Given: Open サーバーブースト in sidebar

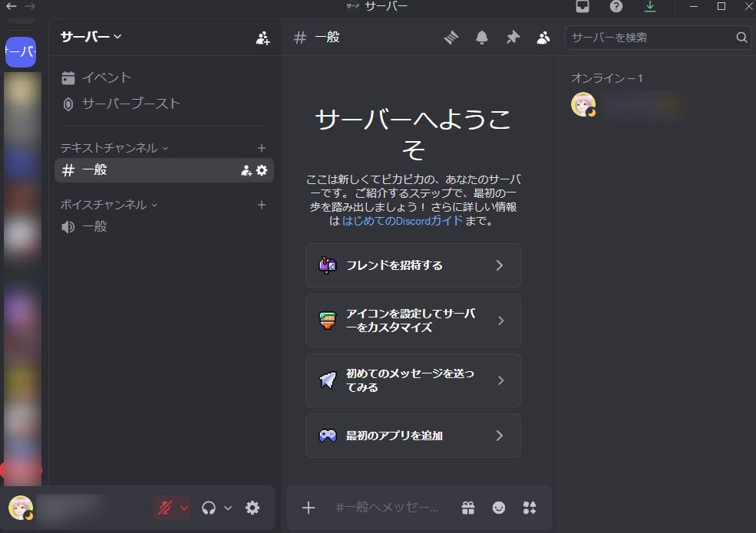Looking at the screenshot, I should point(130,104).
